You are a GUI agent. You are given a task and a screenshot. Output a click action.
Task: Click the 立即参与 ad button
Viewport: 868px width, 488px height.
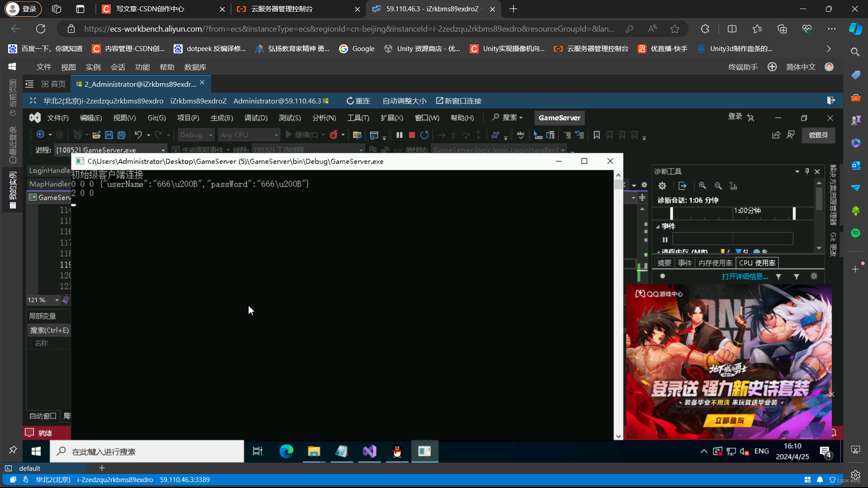(729, 421)
